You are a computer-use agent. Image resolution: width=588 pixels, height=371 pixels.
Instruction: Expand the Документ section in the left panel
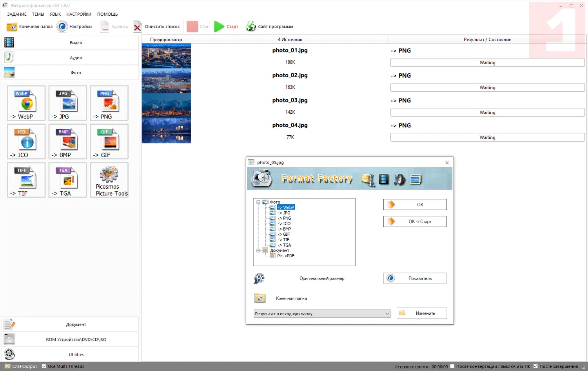71,325
